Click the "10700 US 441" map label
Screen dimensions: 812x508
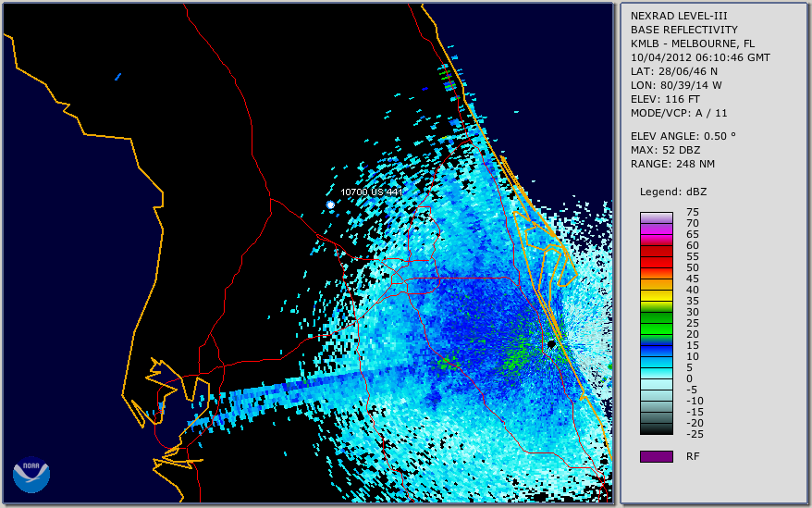(371, 192)
